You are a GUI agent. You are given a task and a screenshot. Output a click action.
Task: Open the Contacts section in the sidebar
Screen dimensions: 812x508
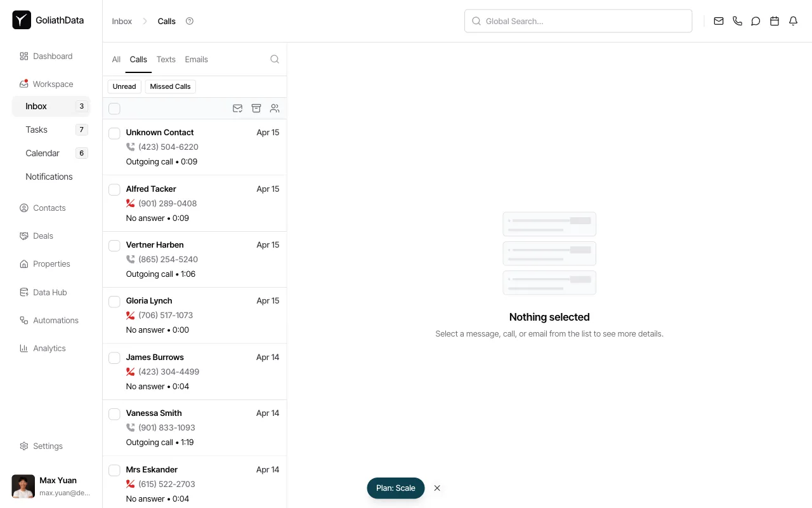[49, 208]
